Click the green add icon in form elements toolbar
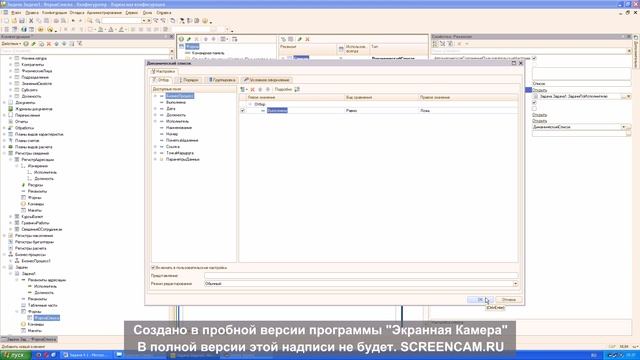This screenshot has height=360, width=640. pos(181,39)
